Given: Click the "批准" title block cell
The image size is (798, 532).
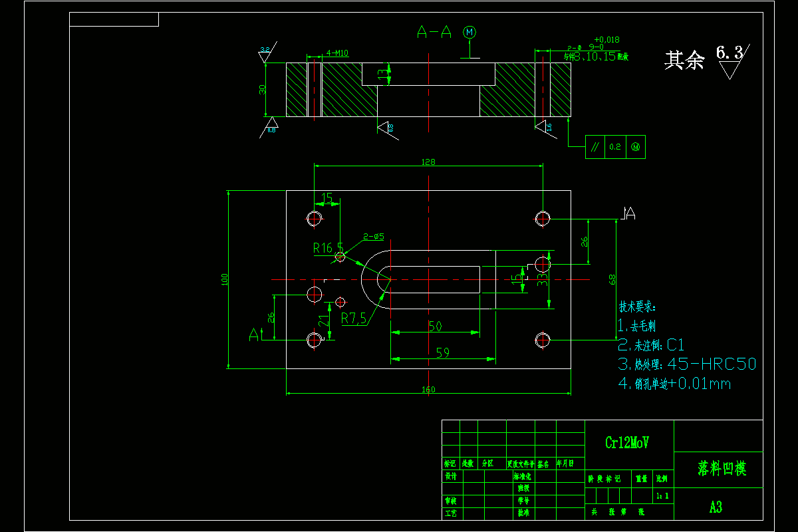Looking at the screenshot, I should (x=523, y=513).
